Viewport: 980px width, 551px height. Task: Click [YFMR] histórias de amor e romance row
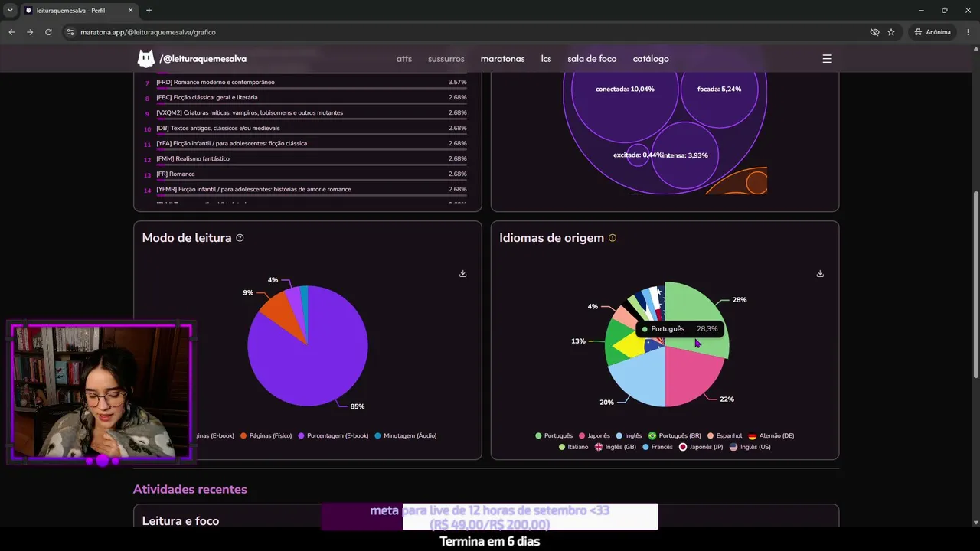click(x=306, y=190)
